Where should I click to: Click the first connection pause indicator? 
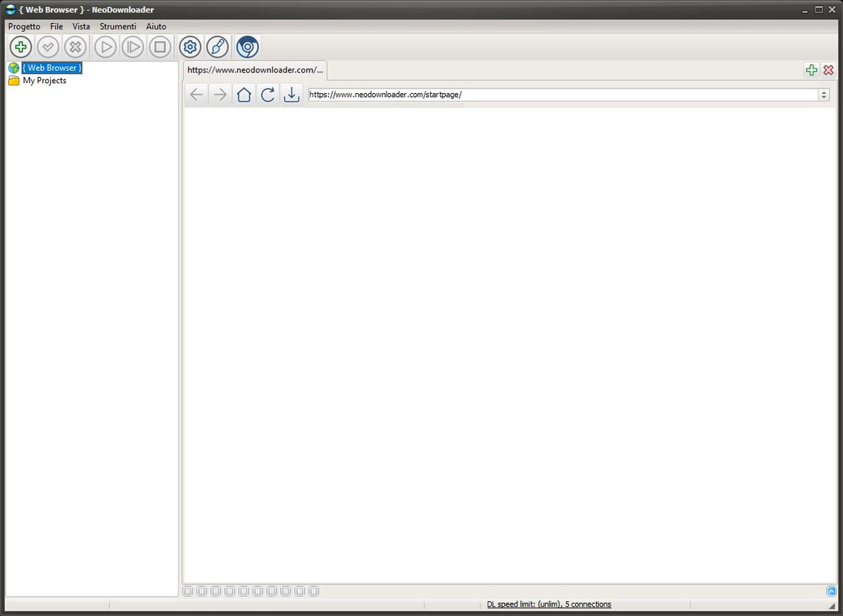pyautogui.click(x=188, y=591)
